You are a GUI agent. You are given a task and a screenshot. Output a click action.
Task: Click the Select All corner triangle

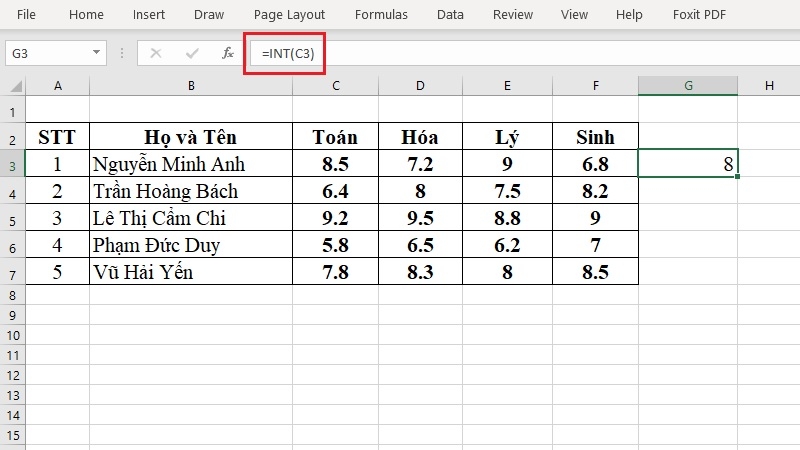(x=15, y=85)
